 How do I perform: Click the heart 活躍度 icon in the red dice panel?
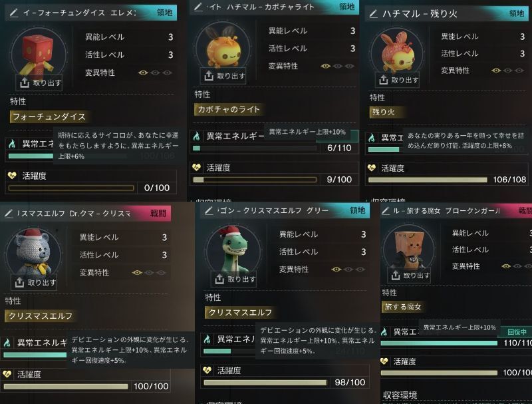[12, 176]
